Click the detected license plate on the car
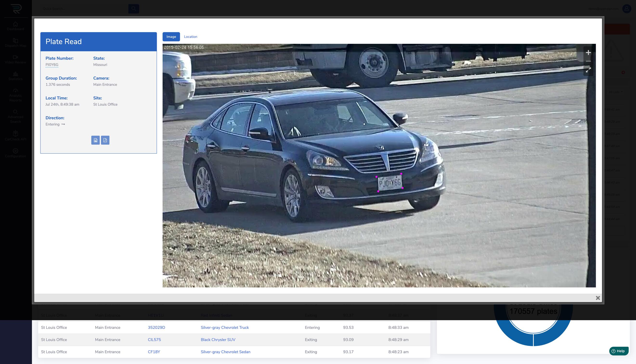636x364 pixels. click(x=390, y=183)
